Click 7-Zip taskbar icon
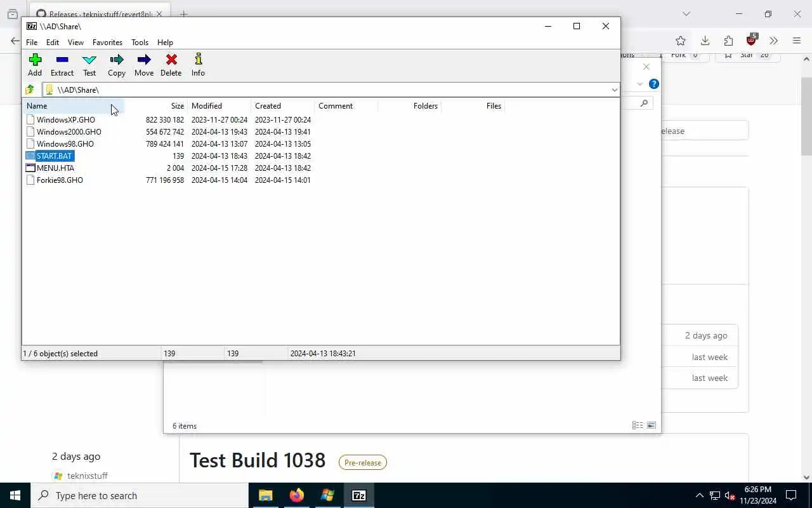812x508 pixels. (359, 495)
